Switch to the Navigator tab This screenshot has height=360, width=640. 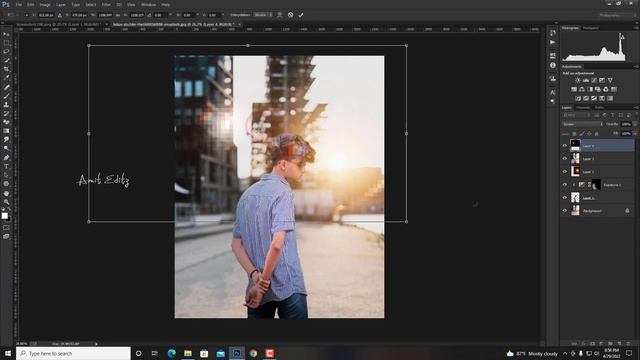pyautogui.click(x=590, y=28)
